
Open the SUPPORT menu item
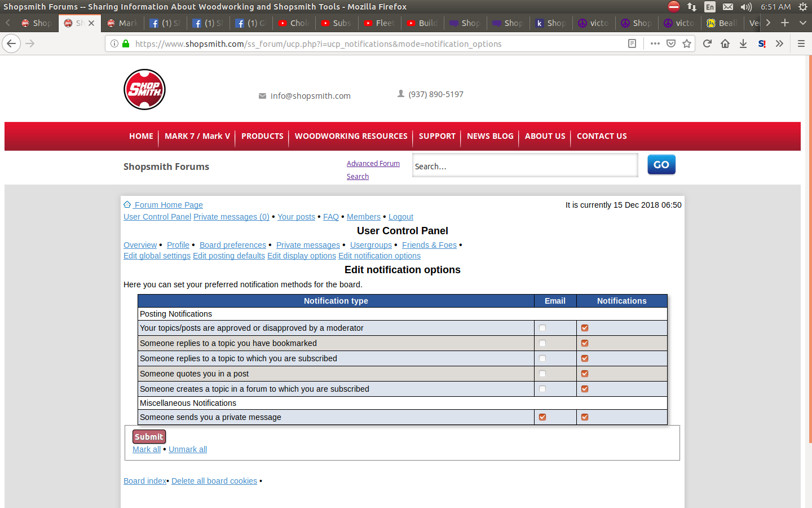point(437,136)
